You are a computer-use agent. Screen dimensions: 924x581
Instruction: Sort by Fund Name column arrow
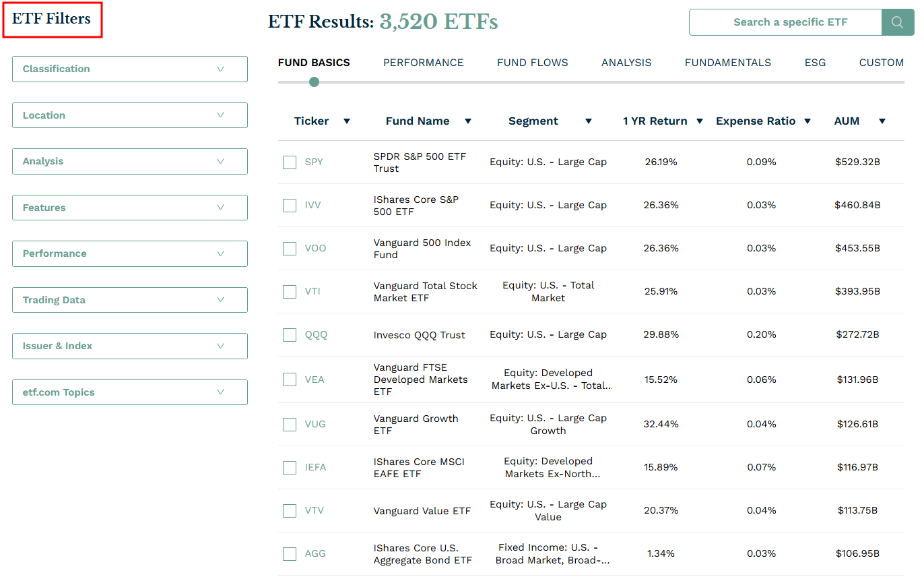468,121
